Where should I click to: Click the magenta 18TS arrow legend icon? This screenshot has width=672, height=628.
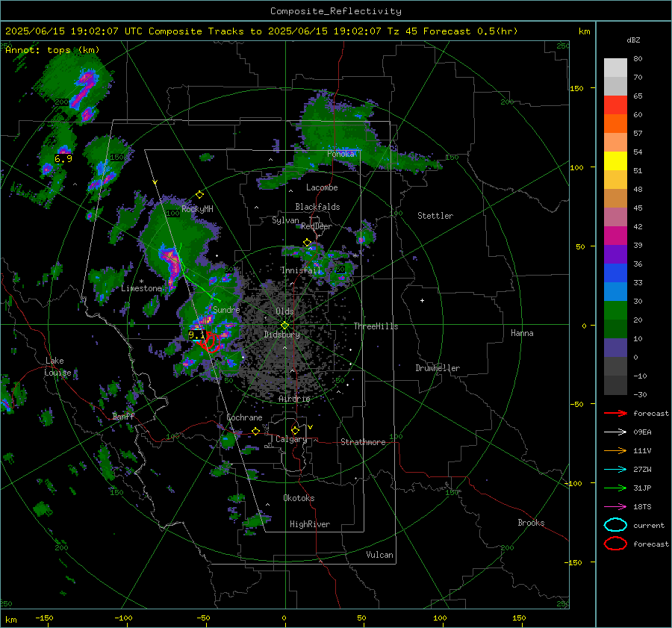(615, 507)
